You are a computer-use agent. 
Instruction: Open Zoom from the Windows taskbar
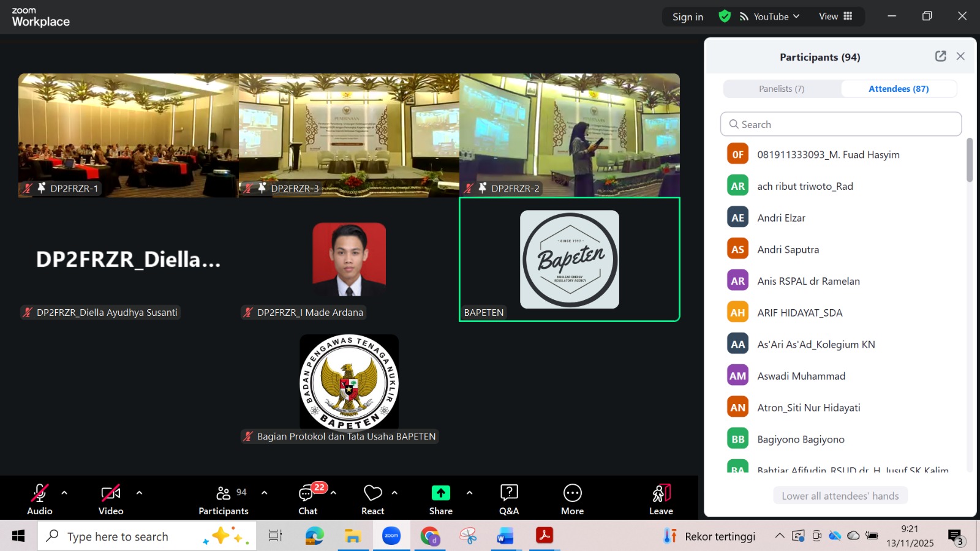(391, 536)
